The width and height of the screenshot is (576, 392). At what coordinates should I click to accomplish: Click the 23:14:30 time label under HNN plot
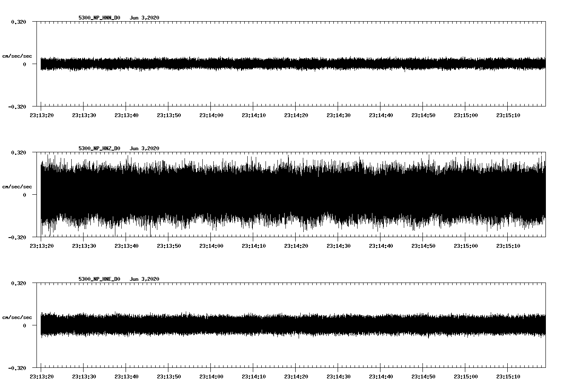338,115
